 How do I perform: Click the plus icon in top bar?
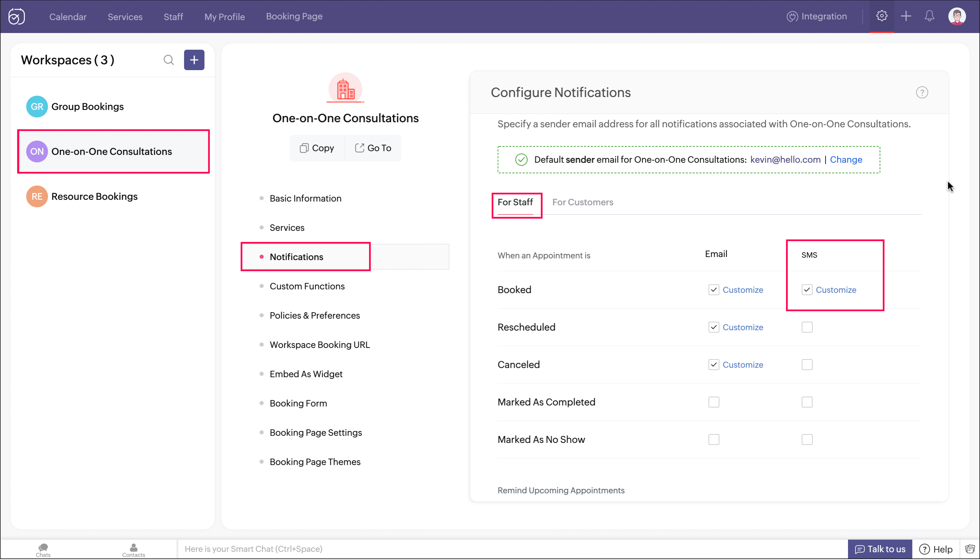click(905, 16)
